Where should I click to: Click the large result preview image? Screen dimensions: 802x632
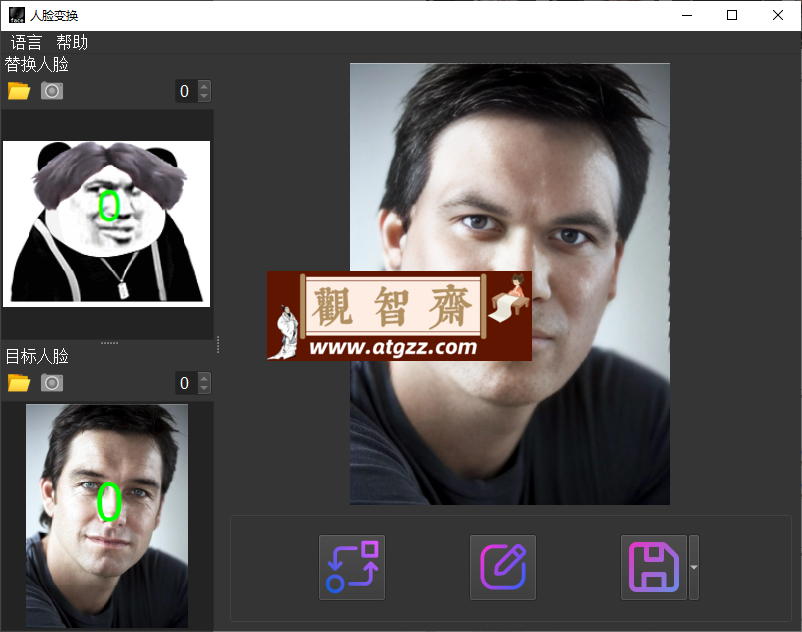coord(510,284)
